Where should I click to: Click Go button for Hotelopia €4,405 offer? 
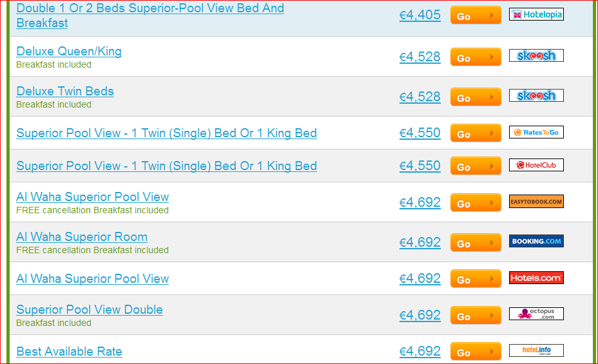click(x=476, y=15)
